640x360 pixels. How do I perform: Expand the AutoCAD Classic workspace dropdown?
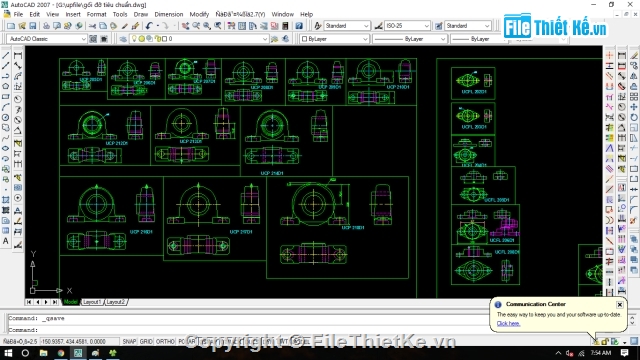47,39
